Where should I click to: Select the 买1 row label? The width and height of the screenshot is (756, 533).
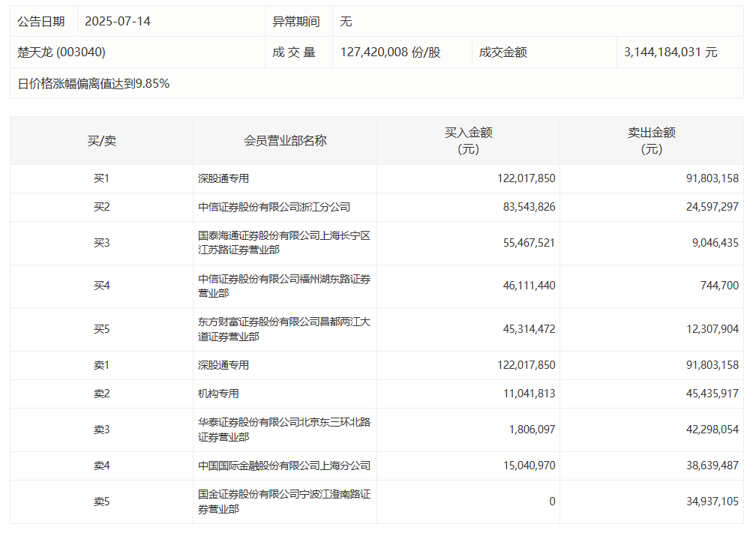[102, 178]
